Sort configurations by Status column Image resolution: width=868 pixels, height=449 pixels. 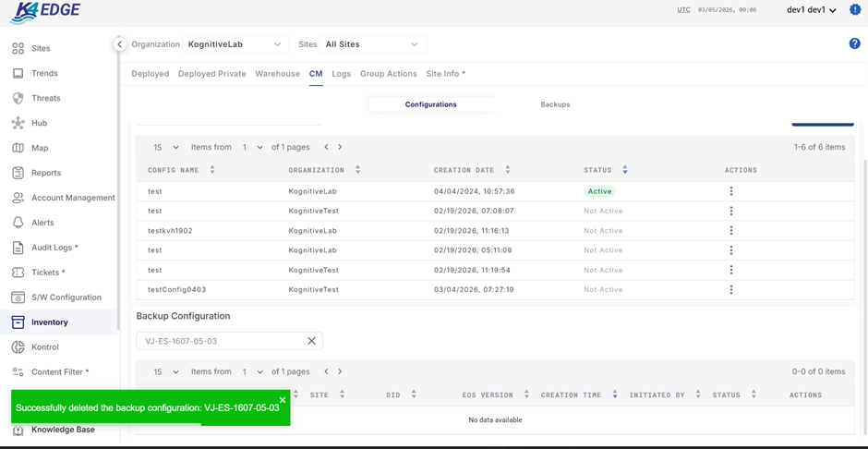(625, 170)
